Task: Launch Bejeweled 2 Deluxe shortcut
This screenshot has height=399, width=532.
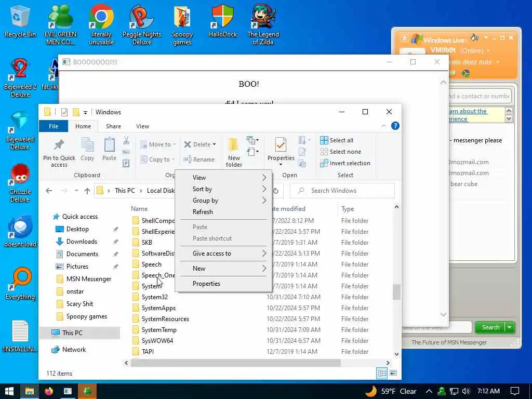Action: pos(20,78)
